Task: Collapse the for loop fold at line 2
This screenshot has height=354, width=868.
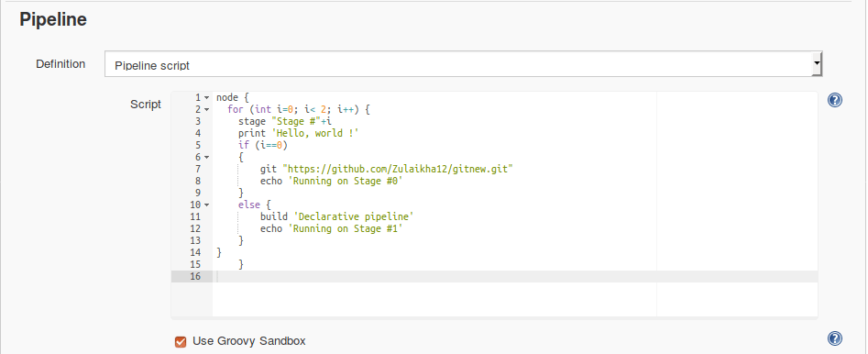Action: click(206, 110)
